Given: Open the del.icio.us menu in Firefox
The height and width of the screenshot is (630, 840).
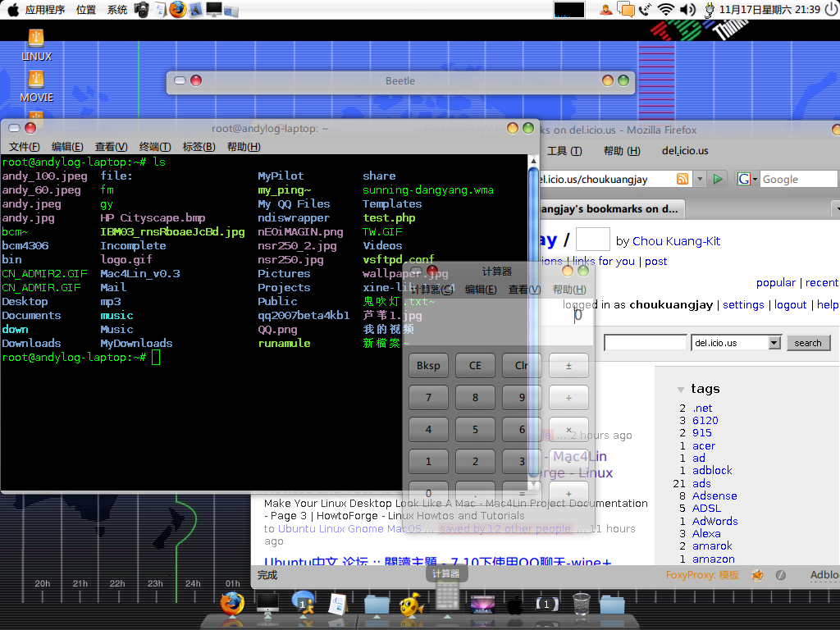Looking at the screenshot, I should pyautogui.click(x=685, y=151).
